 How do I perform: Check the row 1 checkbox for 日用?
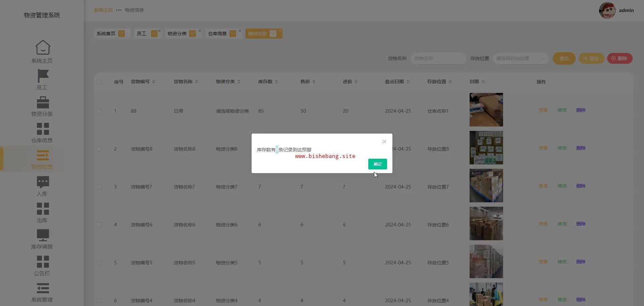[100, 111]
